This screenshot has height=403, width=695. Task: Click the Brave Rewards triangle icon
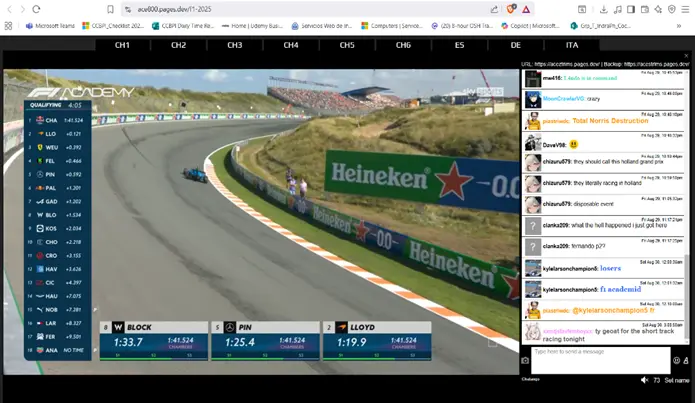point(526,9)
